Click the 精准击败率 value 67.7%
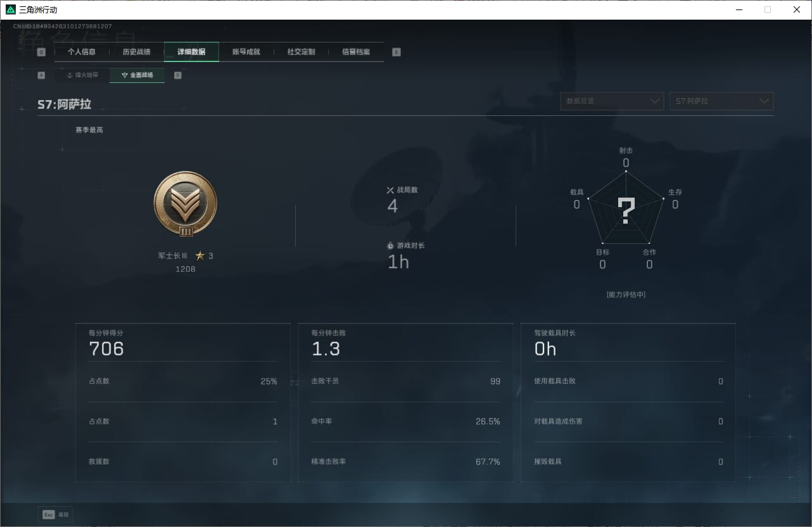The height and width of the screenshot is (527, 812). point(488,462)
